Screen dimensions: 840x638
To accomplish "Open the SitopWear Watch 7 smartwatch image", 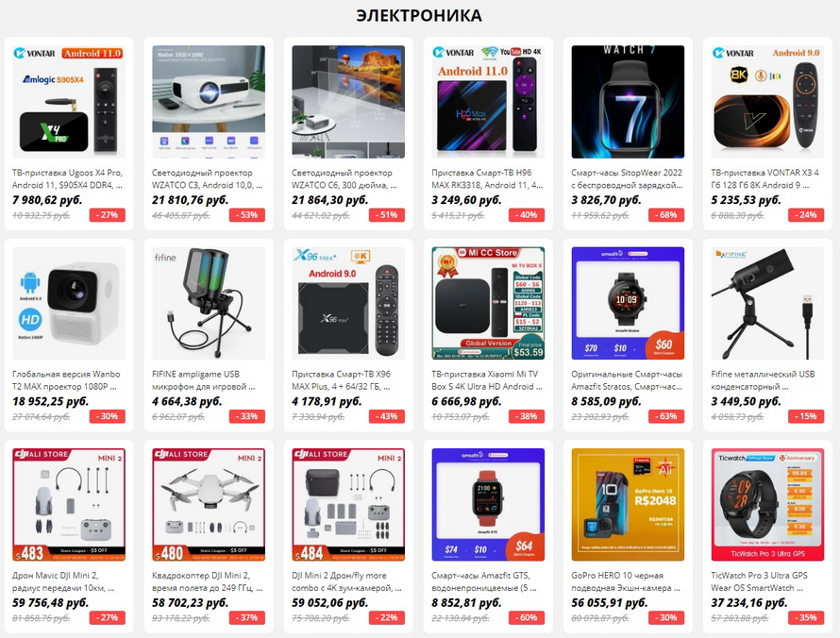I will (x=628, y=102).
